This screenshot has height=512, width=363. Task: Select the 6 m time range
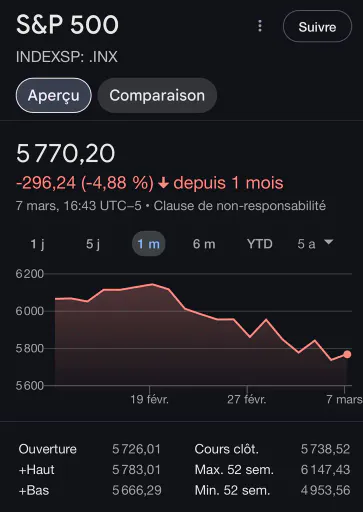pyautogui.click(x=204, y=244)
